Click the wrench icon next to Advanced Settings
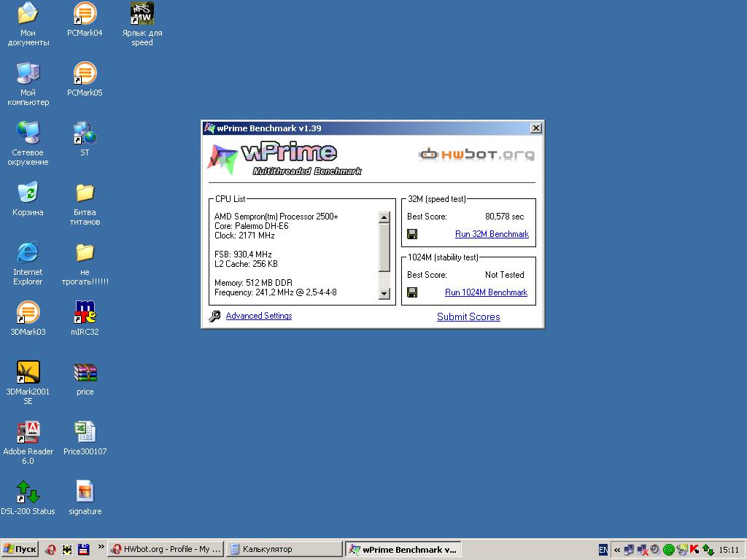The image size is (747, 560). (215, 316)
